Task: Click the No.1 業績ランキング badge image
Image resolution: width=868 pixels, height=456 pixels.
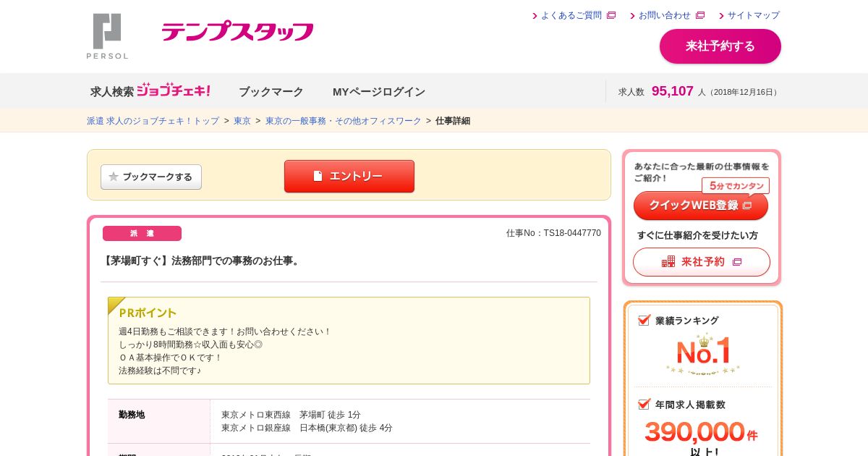Action: tap(703, 353)
